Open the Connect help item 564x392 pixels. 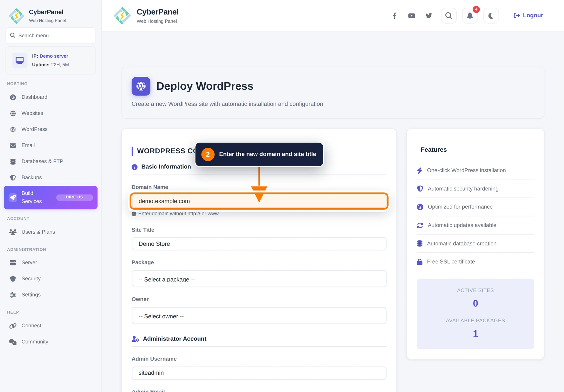point(51,326)
